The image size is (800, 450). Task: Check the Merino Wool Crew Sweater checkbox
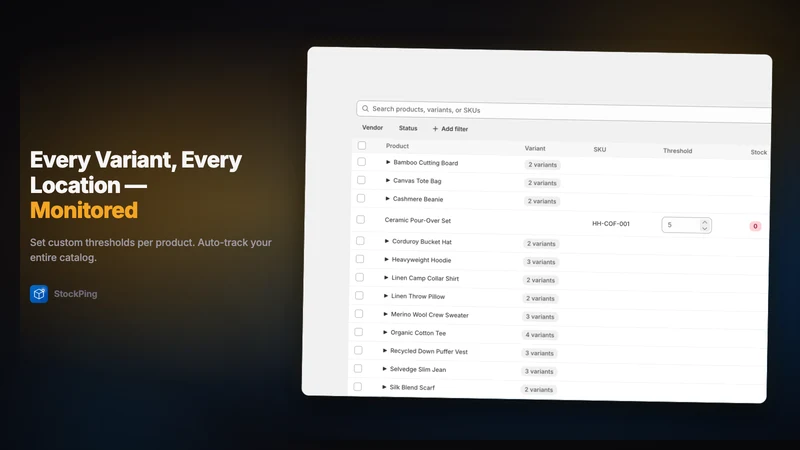(359, 314)
